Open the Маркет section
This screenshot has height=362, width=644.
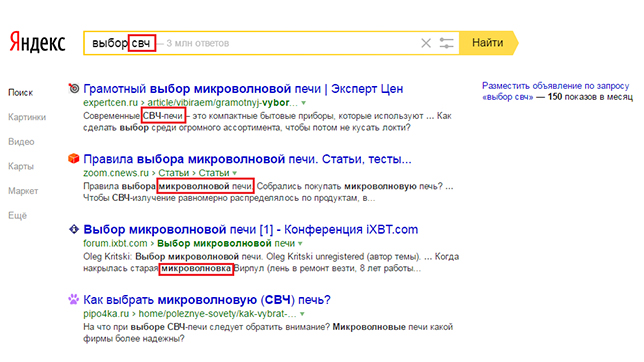tap(23, 191)
